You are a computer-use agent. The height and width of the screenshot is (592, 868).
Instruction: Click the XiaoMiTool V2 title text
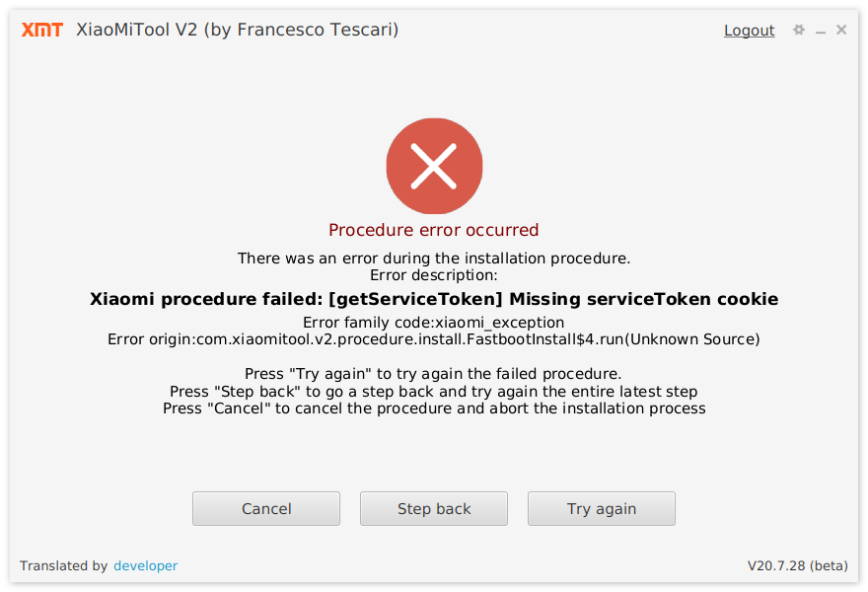pyautogui.click(x=237, y=30)
